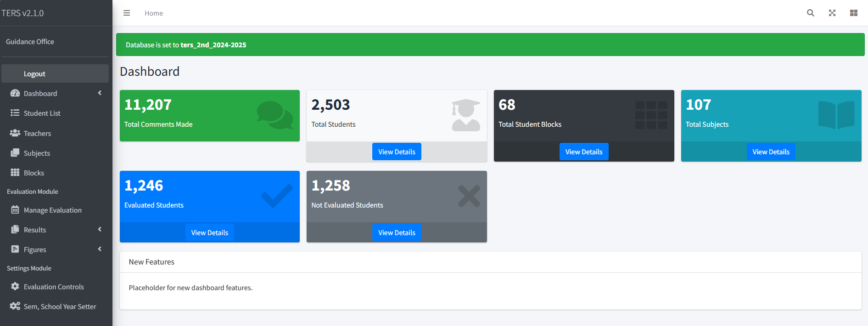The width and height of the screenshot is (868, 326).
Task: Open Sem, School Year Setter menu item
Action: click(60, 307)
